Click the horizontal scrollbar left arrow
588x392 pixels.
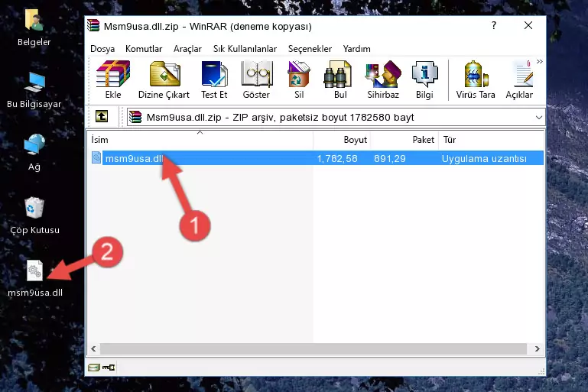point(93,348)
